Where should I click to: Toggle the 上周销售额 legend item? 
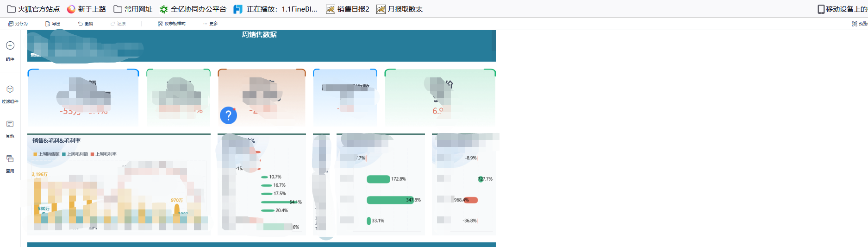(x=46, y=154)
